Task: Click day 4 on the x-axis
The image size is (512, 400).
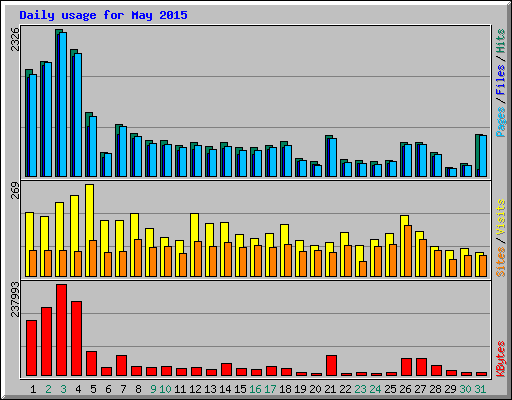Action: point(78,389)
